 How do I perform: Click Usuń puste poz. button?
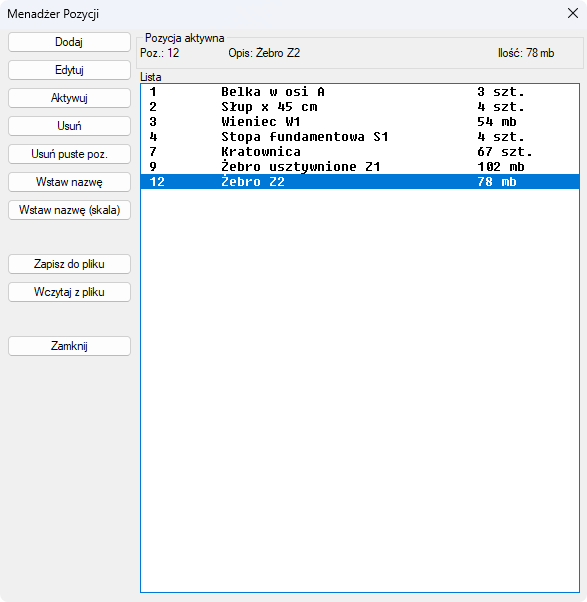pos(69,154)
